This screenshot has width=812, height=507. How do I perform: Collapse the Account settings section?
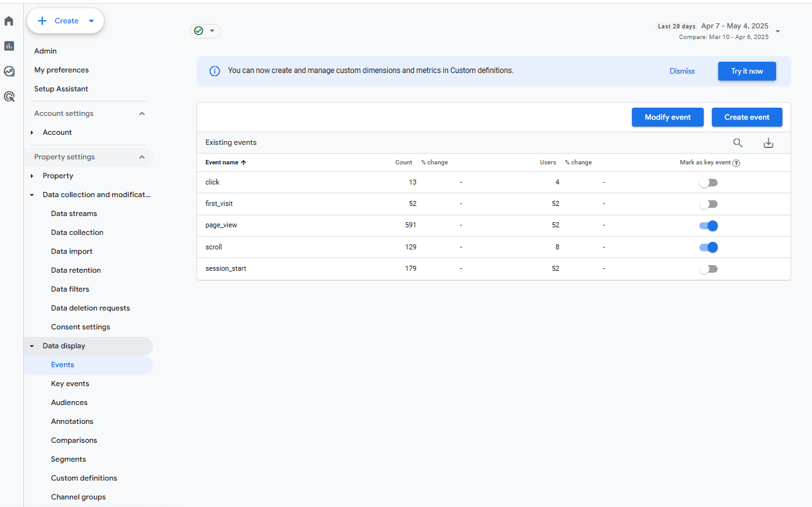point(142,113)
